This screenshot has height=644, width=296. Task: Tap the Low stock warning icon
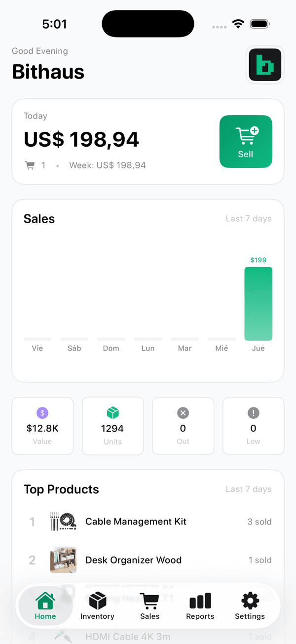tap(253, 413)
